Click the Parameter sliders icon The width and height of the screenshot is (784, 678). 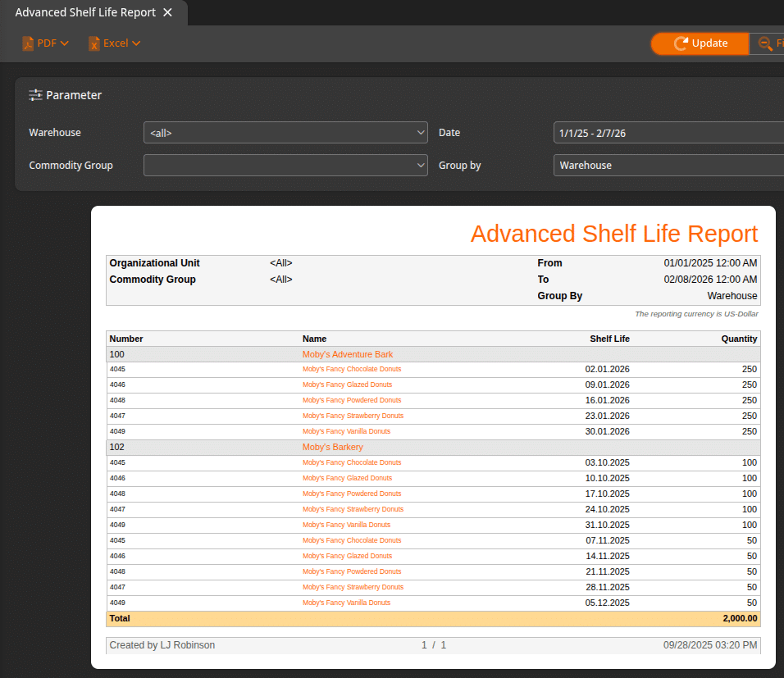point(35,95)
